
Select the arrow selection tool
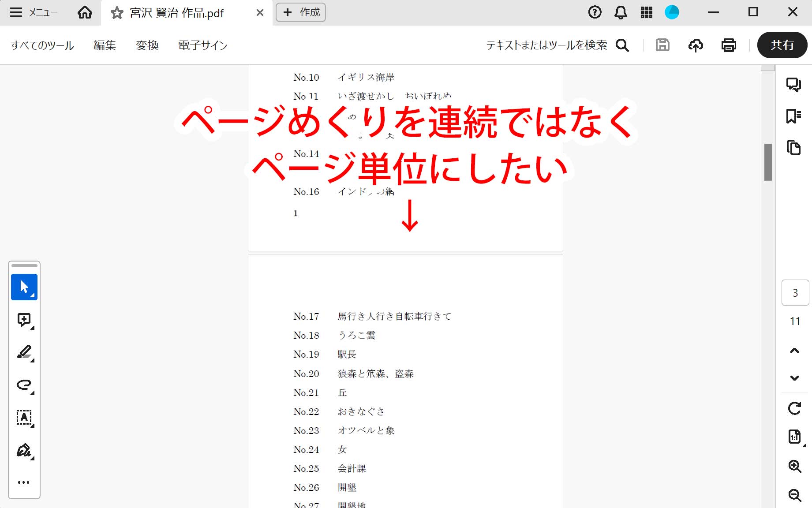point(24,287)
